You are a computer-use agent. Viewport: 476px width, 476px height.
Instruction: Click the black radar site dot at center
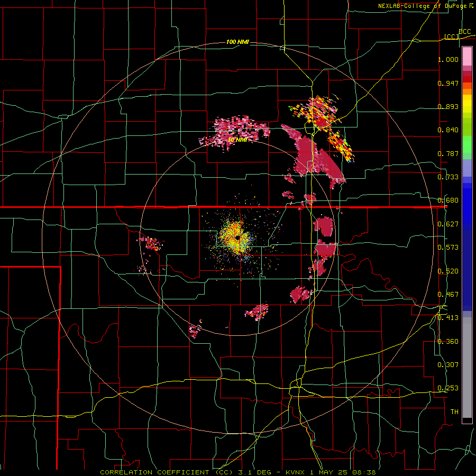pos(237,237)
